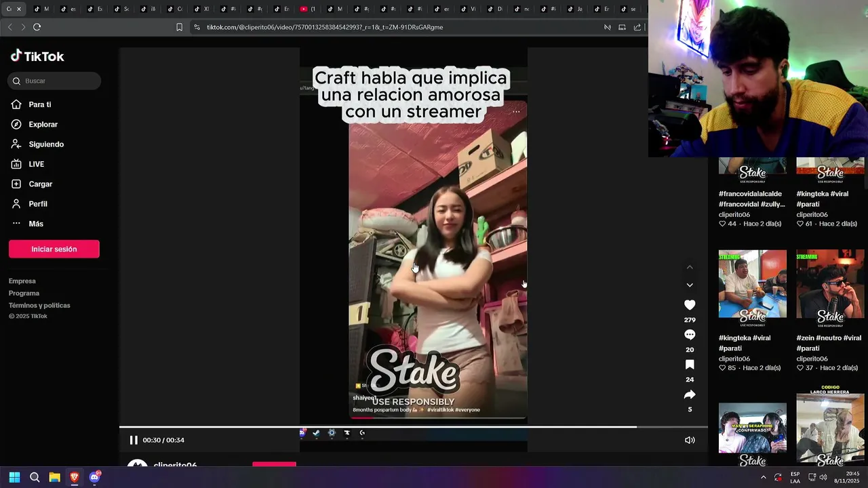The width and height of the screenshot is (868, 488).
Task: Seek on the video progress bar
Action: coord(414,427)
